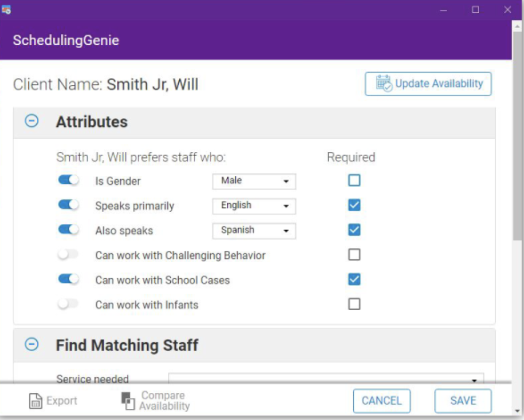The image size is (524, 420).
Task: Collapse the Find Matching Staff section
Action: 31,344
